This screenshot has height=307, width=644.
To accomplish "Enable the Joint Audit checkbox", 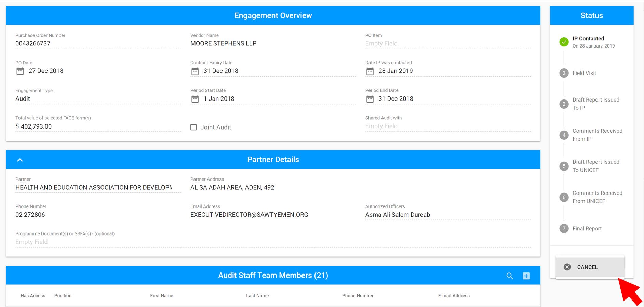I will 193,127.
